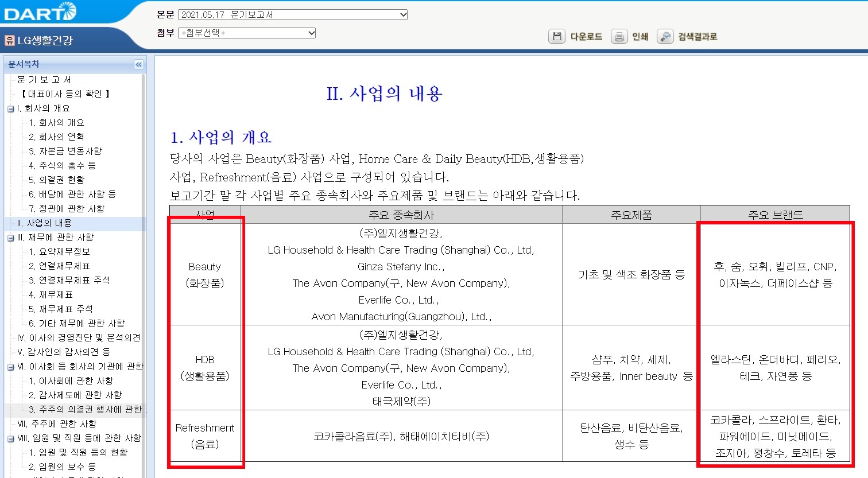Image resolution: width=868 pixels, height=478 pixels.
Task: Open 2. 감사제도에 관한 사항
Action: pos(75,395)
